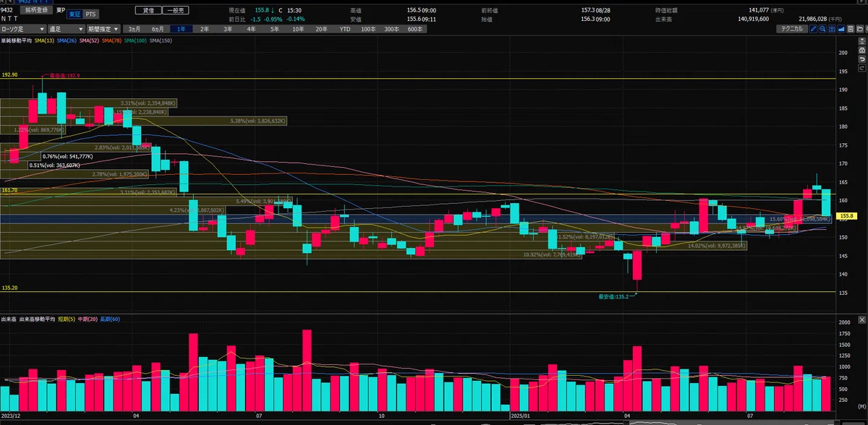Viewport: 868px width, 425px height.
Task: Click the SMA(52) legend label
Action: [x=90, y=40]
